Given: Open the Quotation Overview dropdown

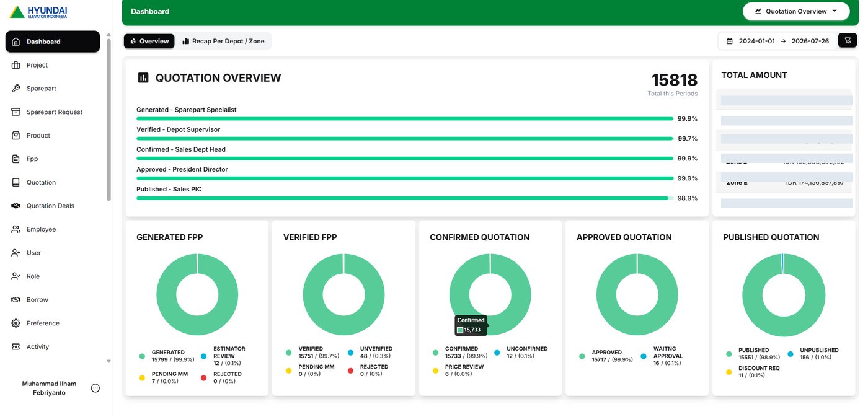Looking at the screenshot, I should [x=796, y=11].
